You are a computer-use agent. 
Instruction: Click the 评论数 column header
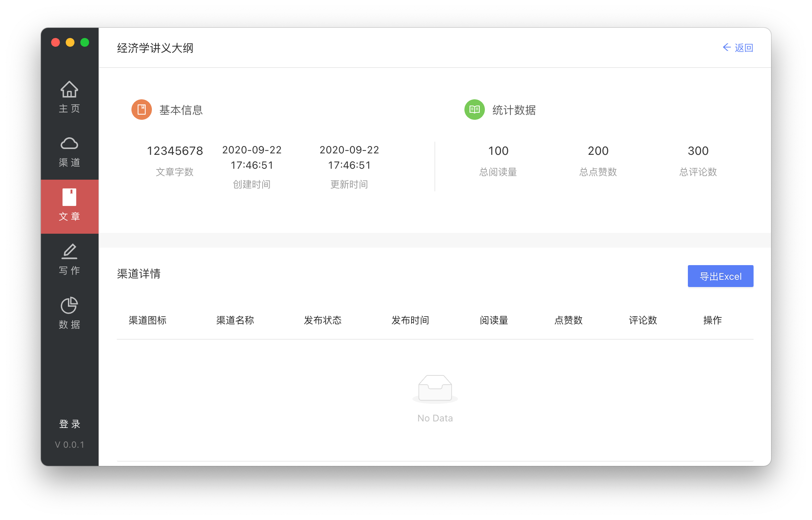[x=643, y=320]
